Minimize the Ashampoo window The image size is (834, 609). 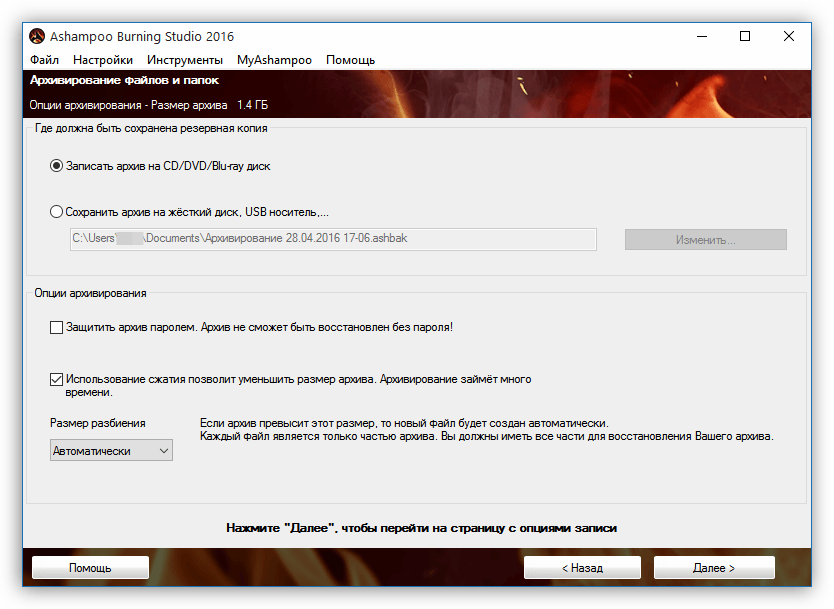coord(702,36)
